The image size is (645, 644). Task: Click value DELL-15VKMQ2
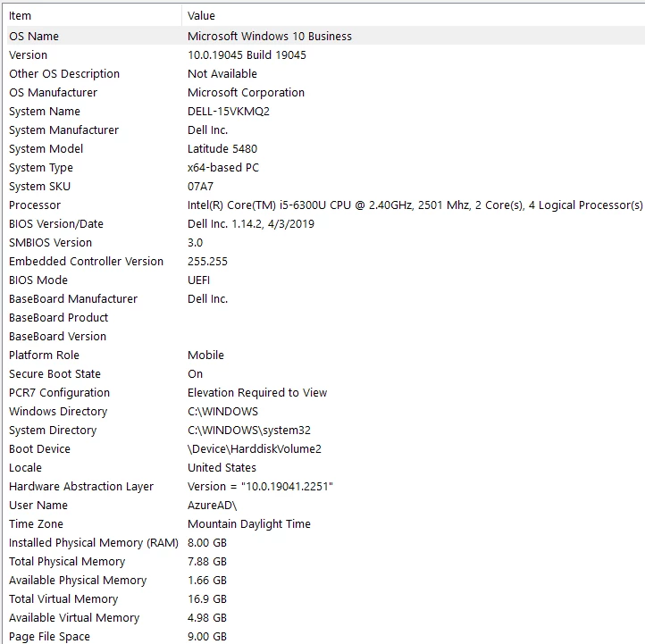point(229,112)
